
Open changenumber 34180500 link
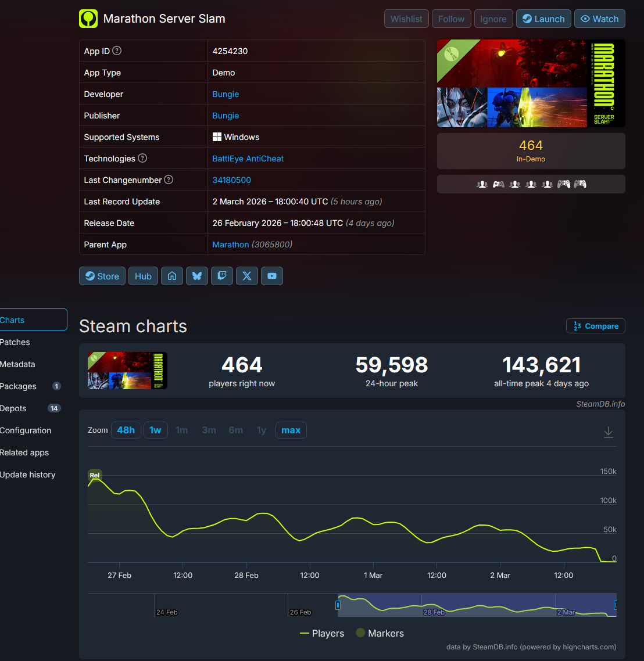point(231,180)
